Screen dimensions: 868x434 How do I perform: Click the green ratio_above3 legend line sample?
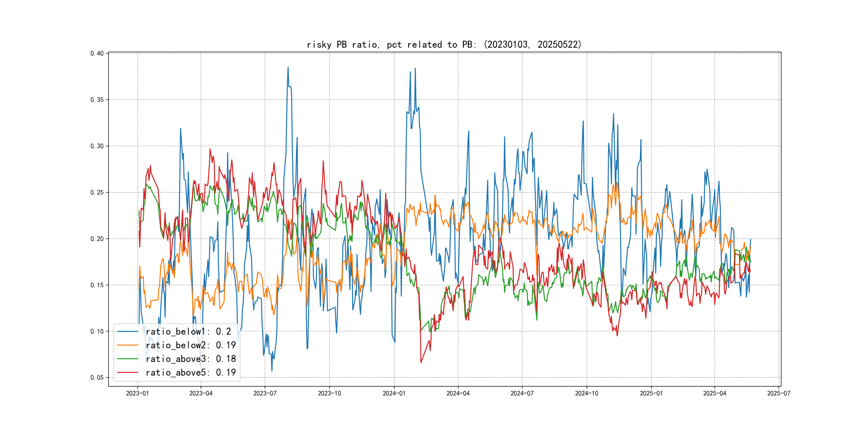point(127,359)
